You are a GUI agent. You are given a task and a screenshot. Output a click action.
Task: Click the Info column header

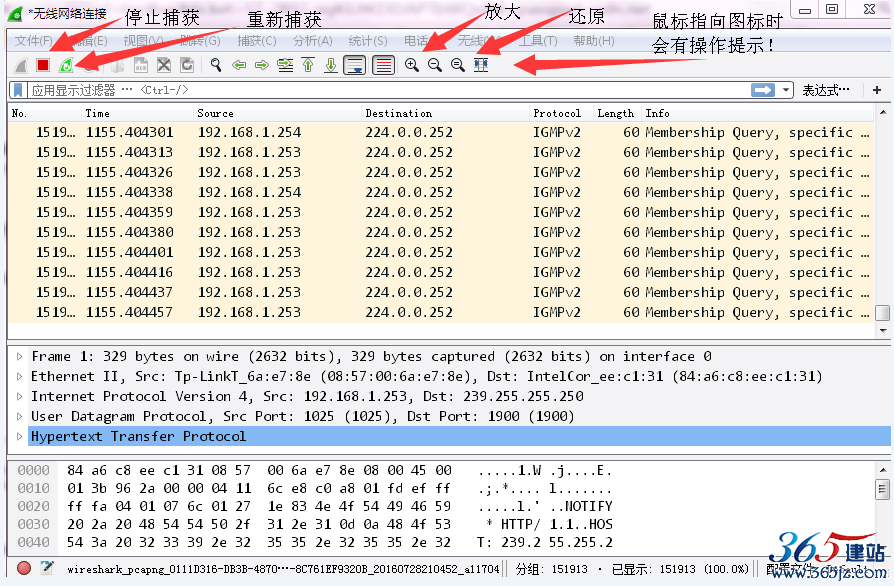pyautogui.click(x=757, y=113)
